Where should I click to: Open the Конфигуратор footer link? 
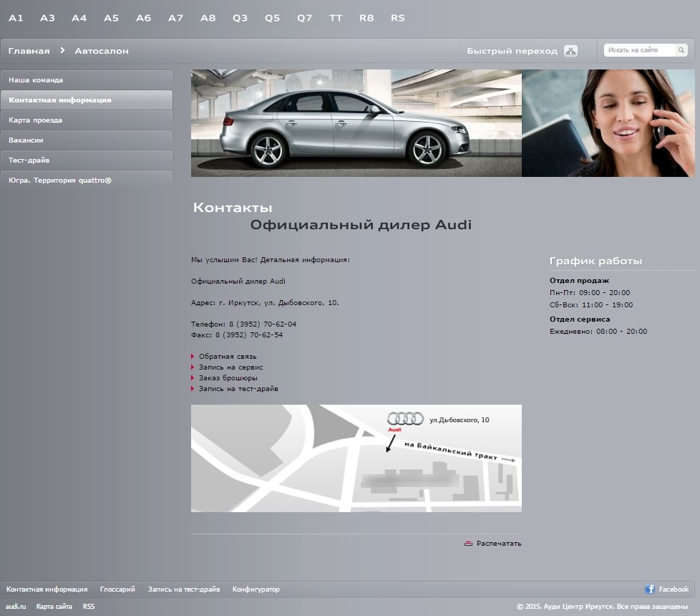(x=256, y=589)
